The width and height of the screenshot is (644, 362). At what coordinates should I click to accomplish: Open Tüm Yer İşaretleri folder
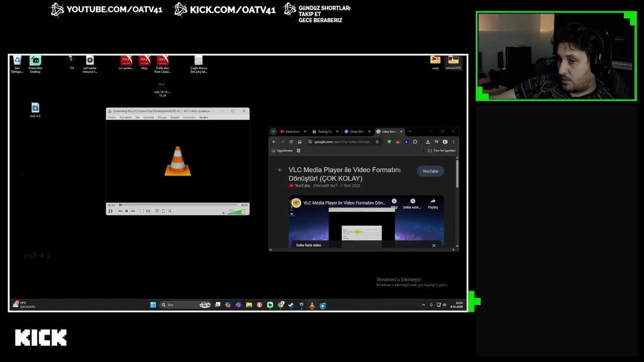pos(442,151)
